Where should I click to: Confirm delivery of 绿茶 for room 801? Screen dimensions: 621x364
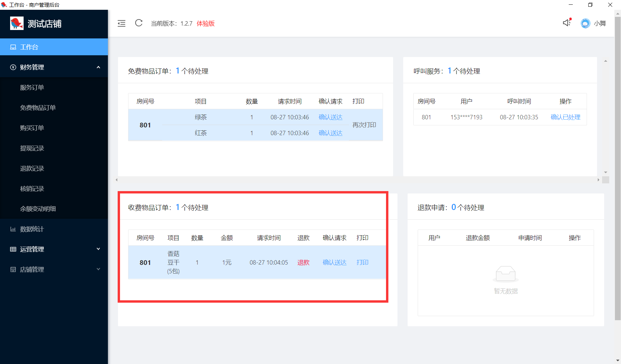pos(330,117)
